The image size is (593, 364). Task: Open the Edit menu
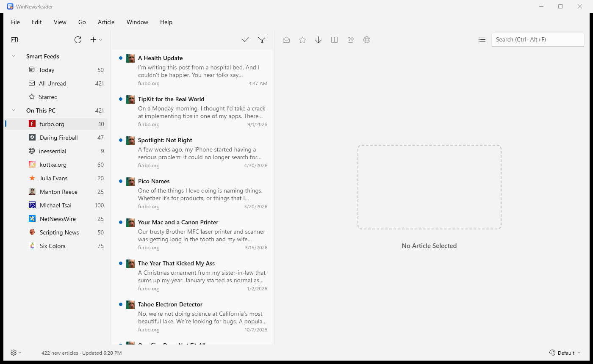(x=37, y=22)
